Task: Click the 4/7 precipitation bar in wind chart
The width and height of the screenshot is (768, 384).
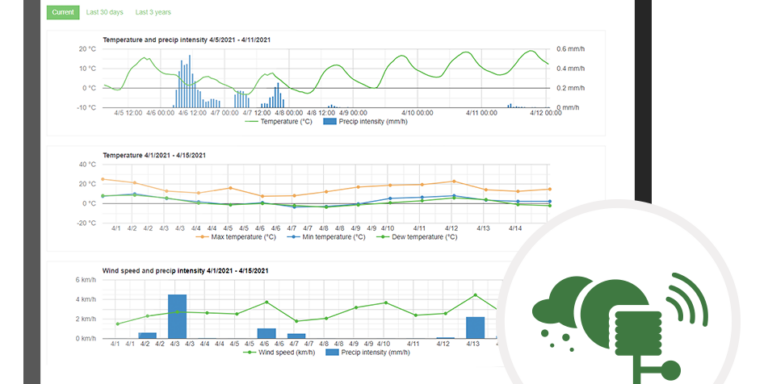Action: (x=296, y=336)
